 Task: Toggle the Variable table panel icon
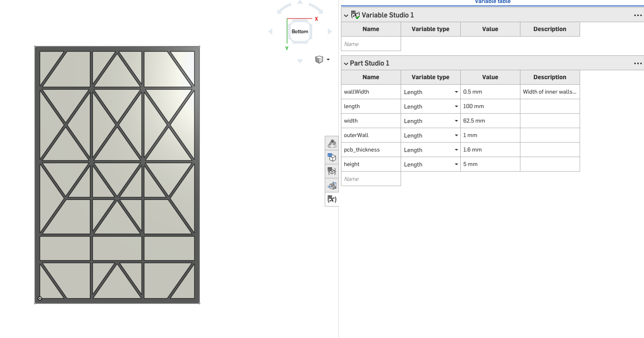point(332,199)
